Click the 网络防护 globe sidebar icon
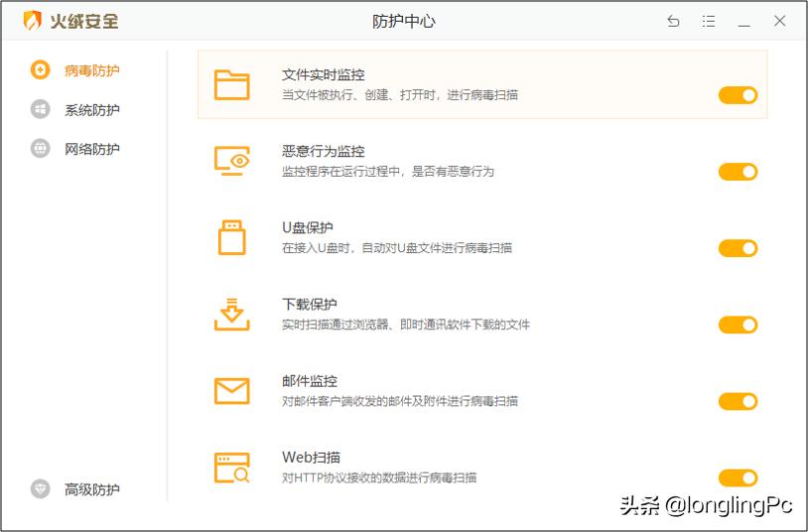The width and height of the screenshot is (808, 532). click(x=40, y=149)
